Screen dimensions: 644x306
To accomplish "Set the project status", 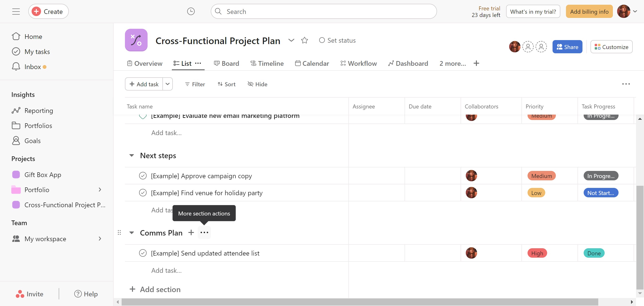I will [x=337, y=40].
